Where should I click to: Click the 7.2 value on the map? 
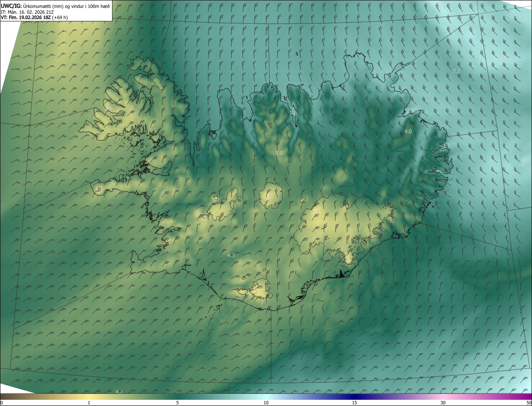(456, 71)
